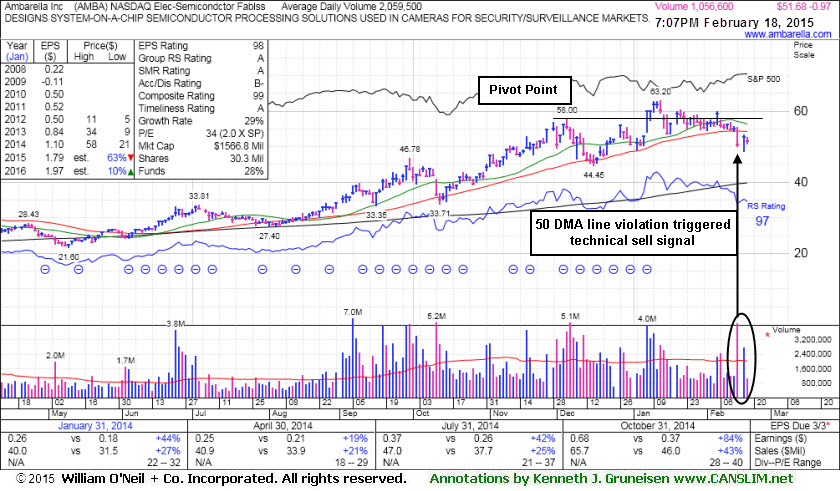Screen dimensions: 840x491
Task: Click the '7.0M' volume spike label
Action: click(x=353, y=312)
